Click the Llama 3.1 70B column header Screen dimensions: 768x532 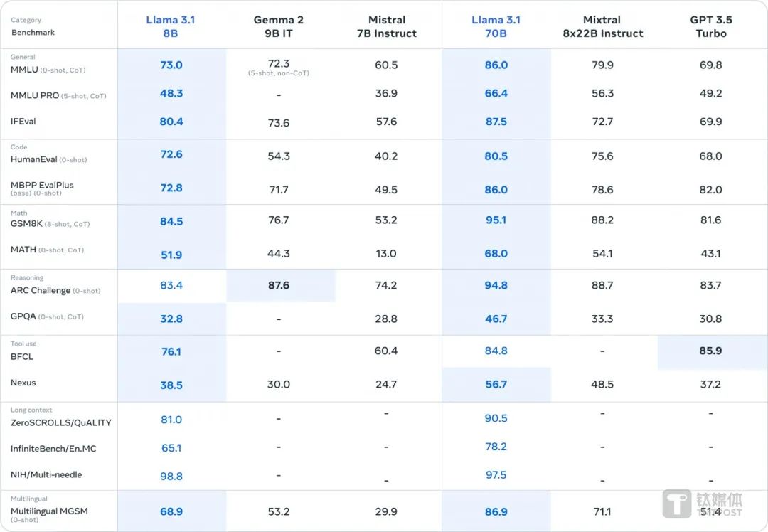[x=496, y=26]
